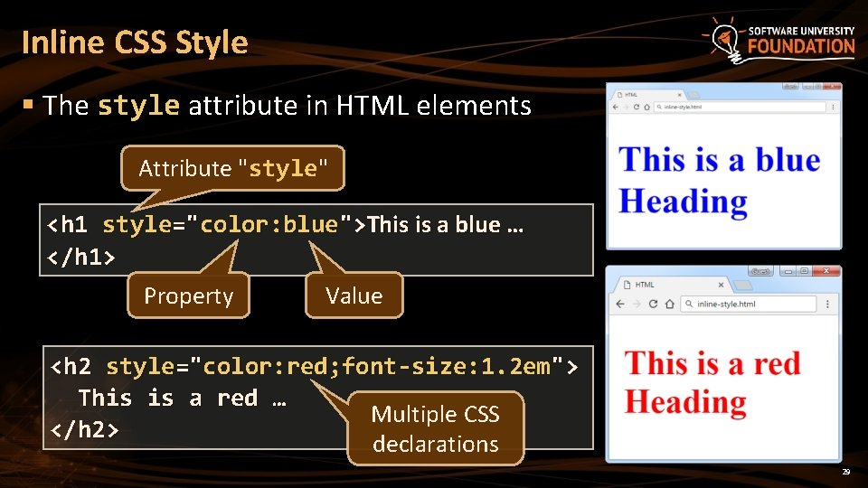868x488 pixels.
Task: Go home in blue heading browser
Action: (x=646, y=107)
